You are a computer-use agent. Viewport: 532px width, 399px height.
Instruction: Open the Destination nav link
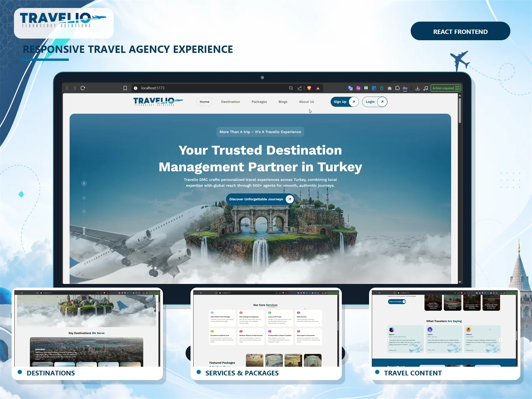coord(230,102)
